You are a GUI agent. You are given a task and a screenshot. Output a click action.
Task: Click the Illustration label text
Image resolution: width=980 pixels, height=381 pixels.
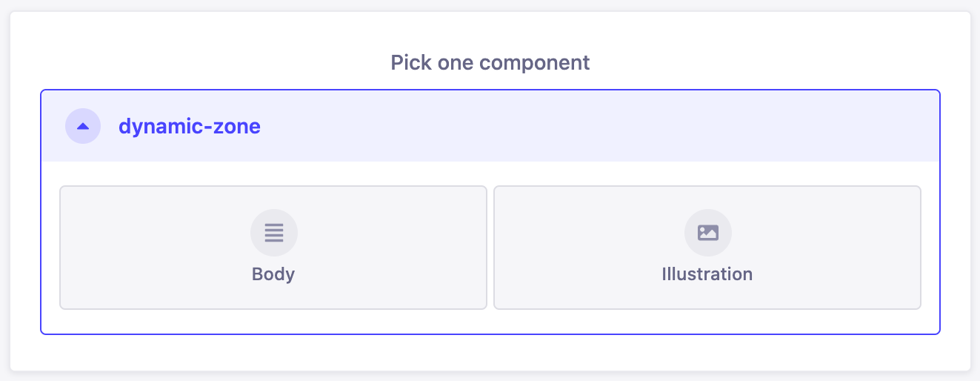(x=707, y=274)
